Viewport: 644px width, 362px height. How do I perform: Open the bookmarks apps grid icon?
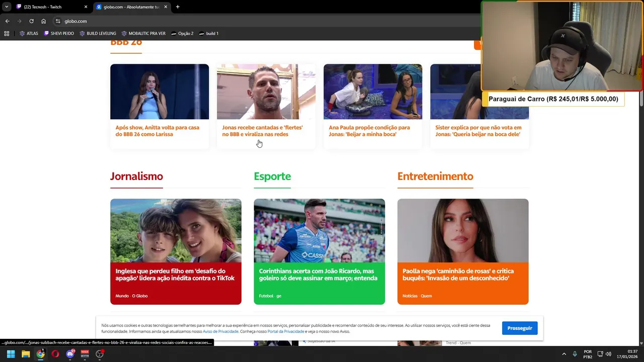(x=7, y=34)
